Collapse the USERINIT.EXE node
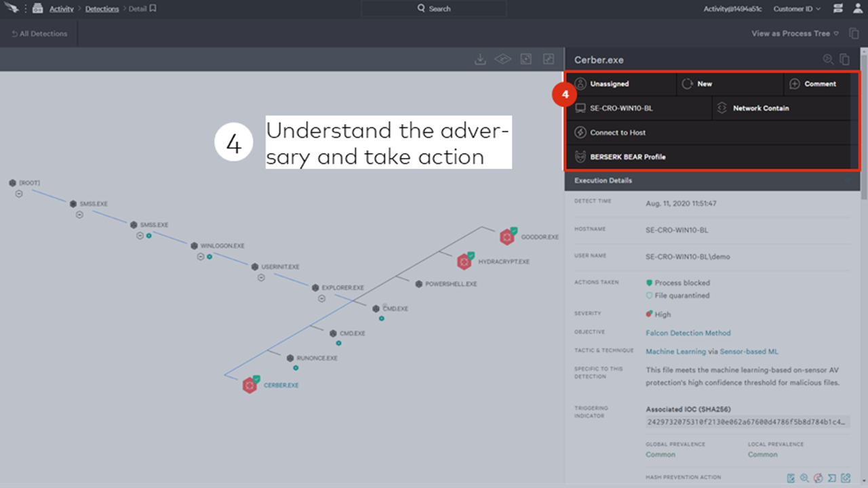The width and height of the screenshot is (868, 488). pos(261,277)
